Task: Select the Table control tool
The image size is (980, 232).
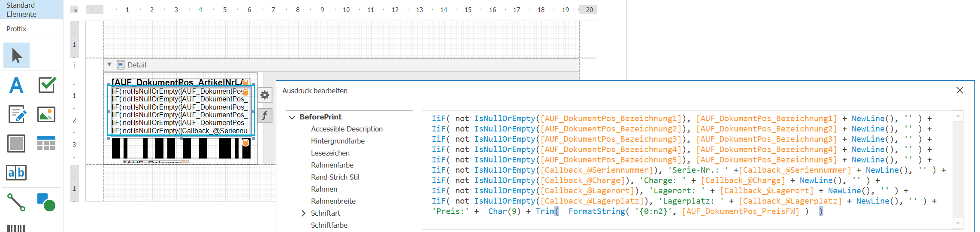Action: click(x=46, y=143)
